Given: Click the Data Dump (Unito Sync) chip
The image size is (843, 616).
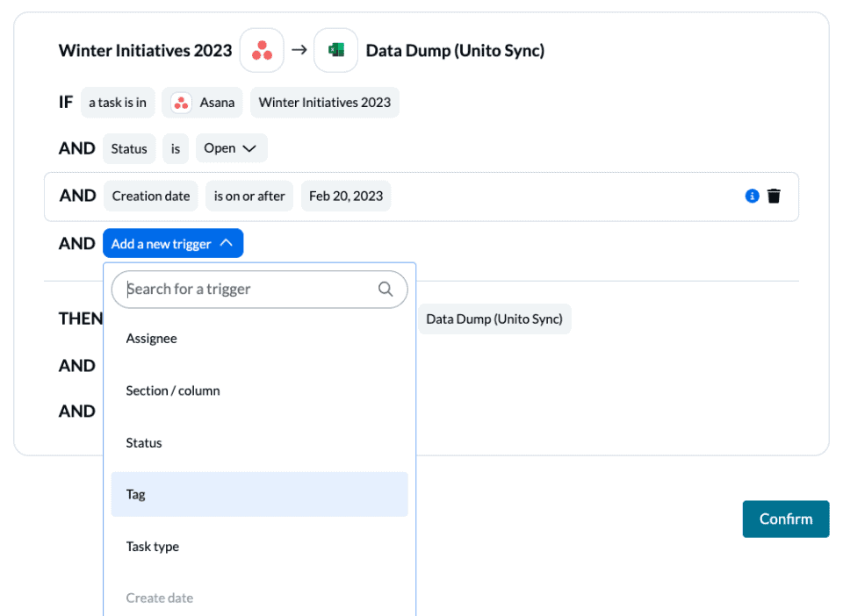Looking at the screenshot, I should [x=494, y=319].
